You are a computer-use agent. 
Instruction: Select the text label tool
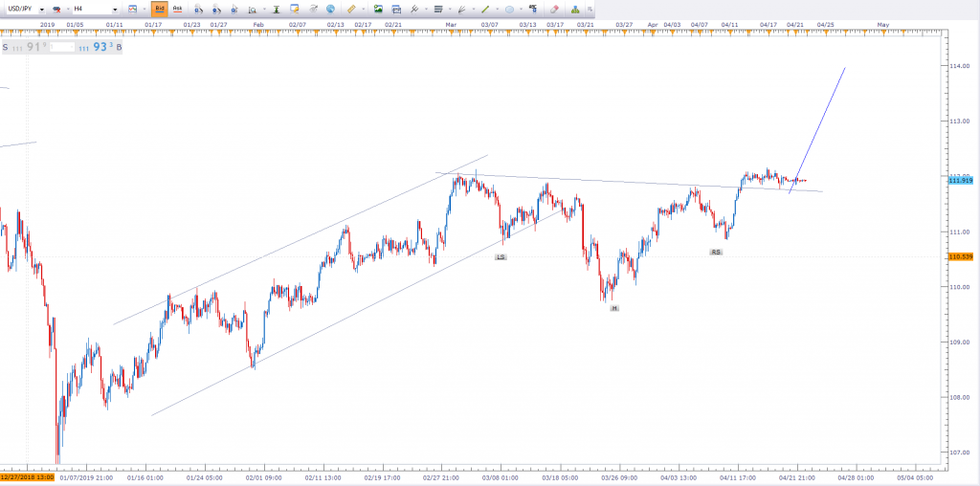(x=532, y=10)
